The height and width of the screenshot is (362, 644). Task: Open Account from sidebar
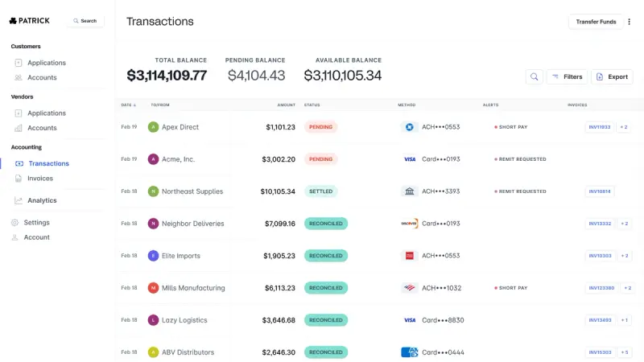(36, 237)
